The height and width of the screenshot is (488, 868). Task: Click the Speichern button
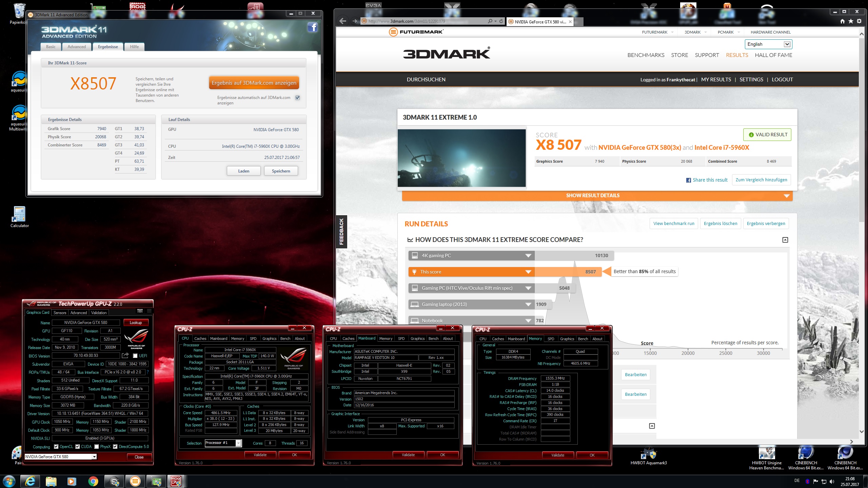point(281,171)
